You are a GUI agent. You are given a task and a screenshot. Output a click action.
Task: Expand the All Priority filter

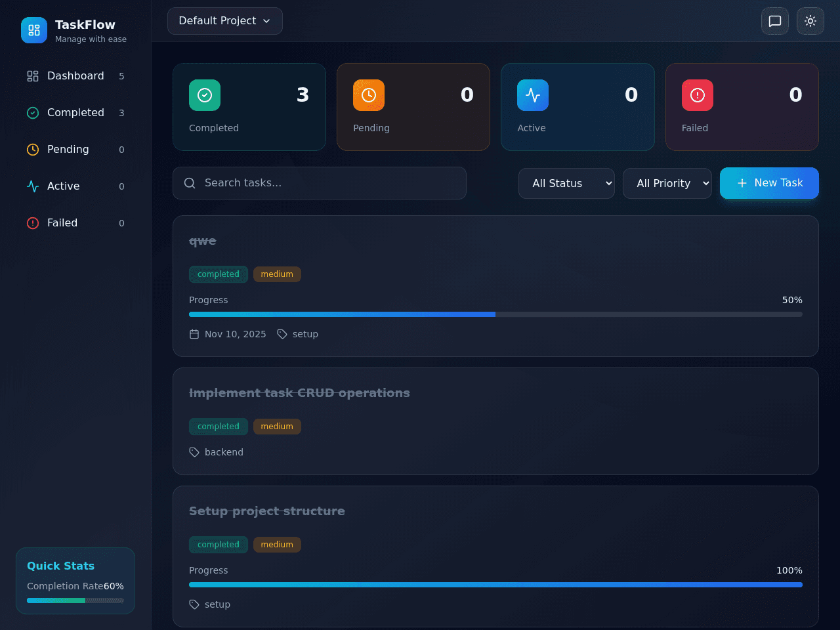pyautogui.click(x=667, y=183)
